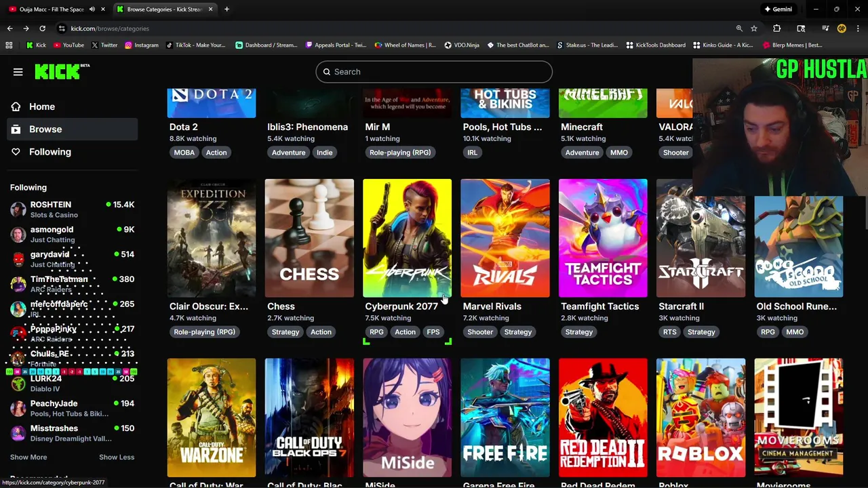
Task: Open the Chess category thumbnail
Action: (309, 238)
